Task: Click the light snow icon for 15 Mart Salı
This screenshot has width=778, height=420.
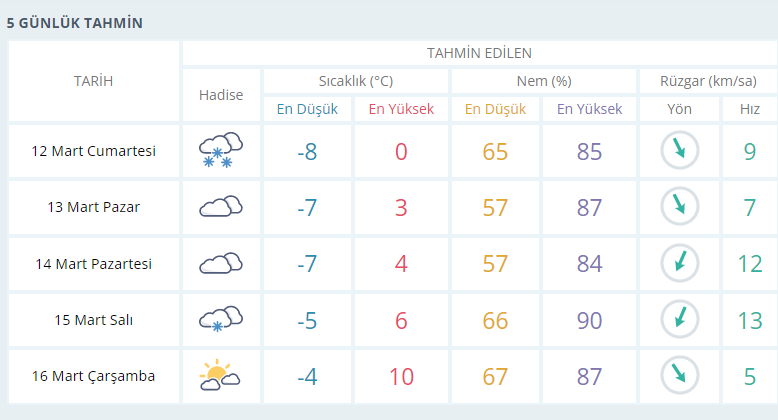Action: click(x=221, y=319)
